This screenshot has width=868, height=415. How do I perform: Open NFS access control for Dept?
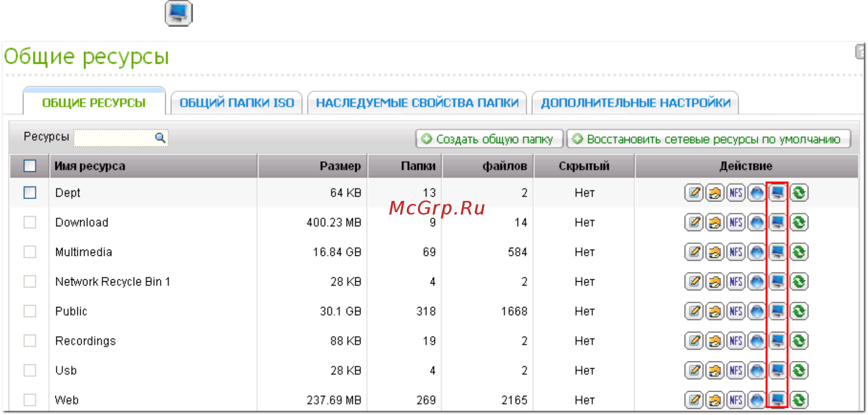[736, 193]
